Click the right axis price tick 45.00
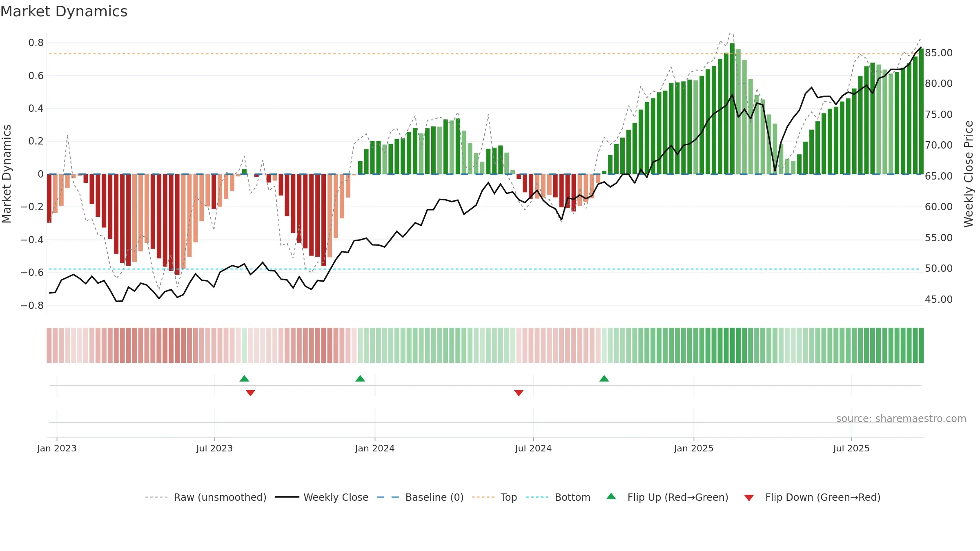The image size is (980, 551). point(939,299)
